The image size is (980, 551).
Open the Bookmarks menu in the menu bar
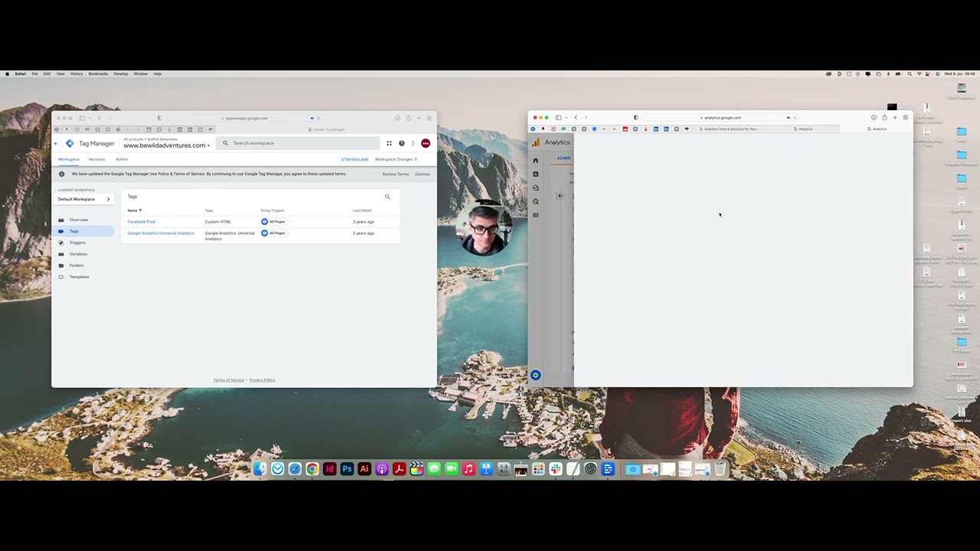98,73
